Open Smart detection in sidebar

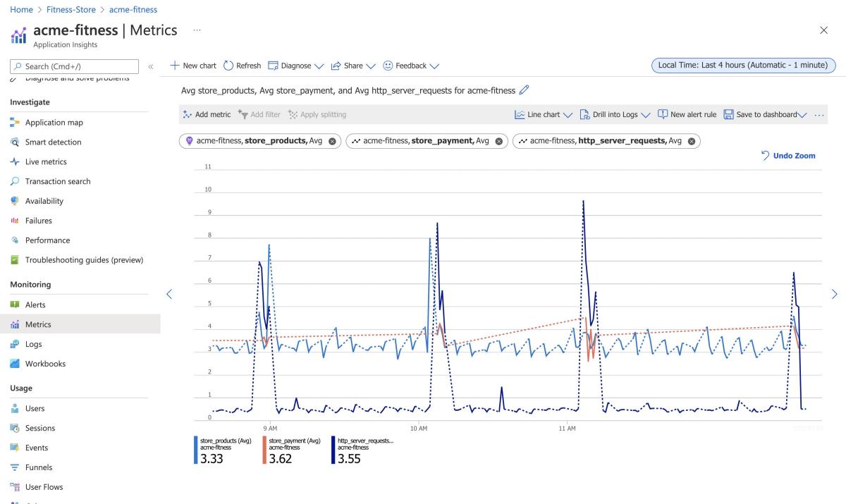53,142
